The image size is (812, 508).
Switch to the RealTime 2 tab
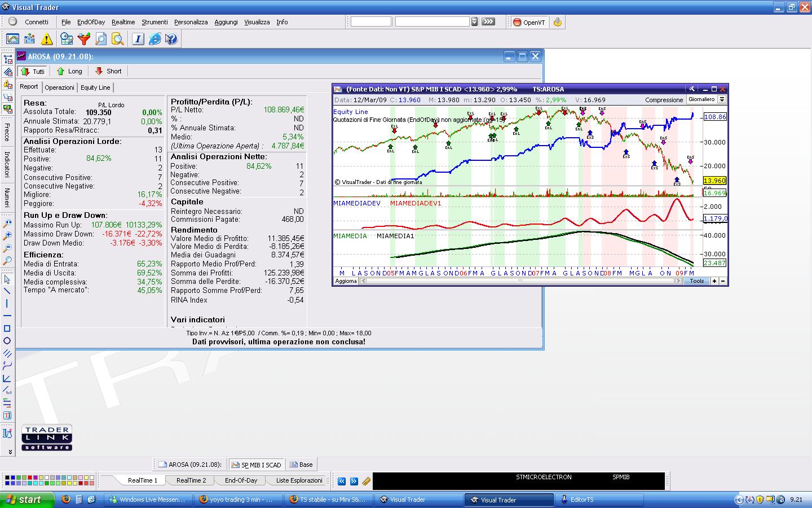[x=191, y=480]
